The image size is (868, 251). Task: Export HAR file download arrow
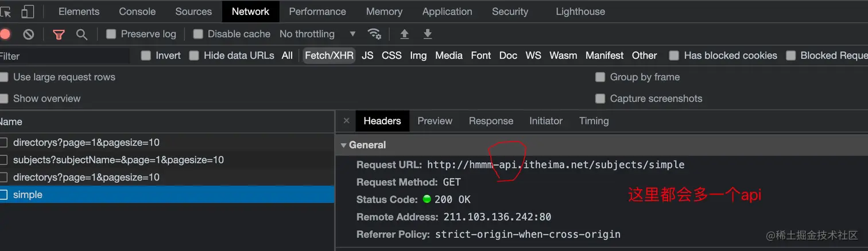pos(427,34)
